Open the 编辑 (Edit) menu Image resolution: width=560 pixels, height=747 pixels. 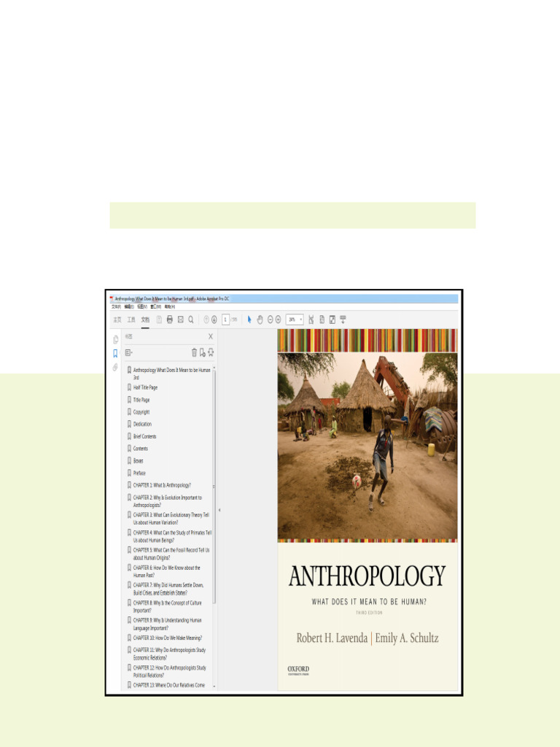pyautogui.click(x=129, y=307)
